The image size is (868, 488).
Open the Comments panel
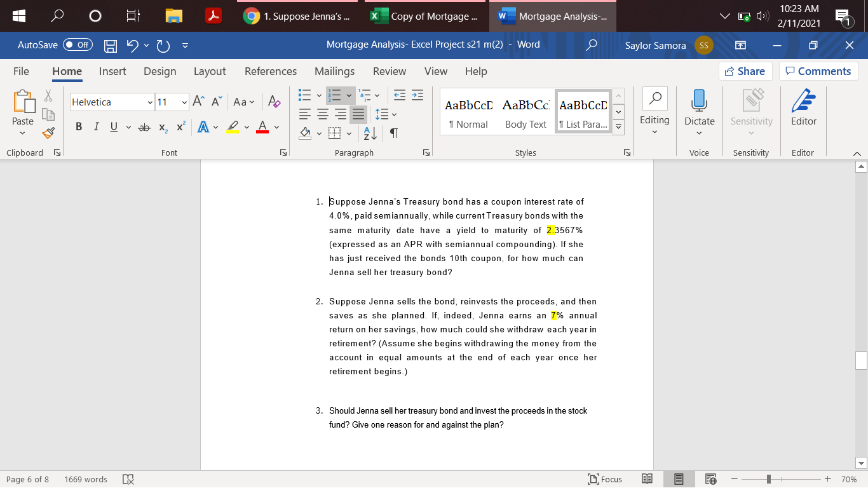[818, 71]
